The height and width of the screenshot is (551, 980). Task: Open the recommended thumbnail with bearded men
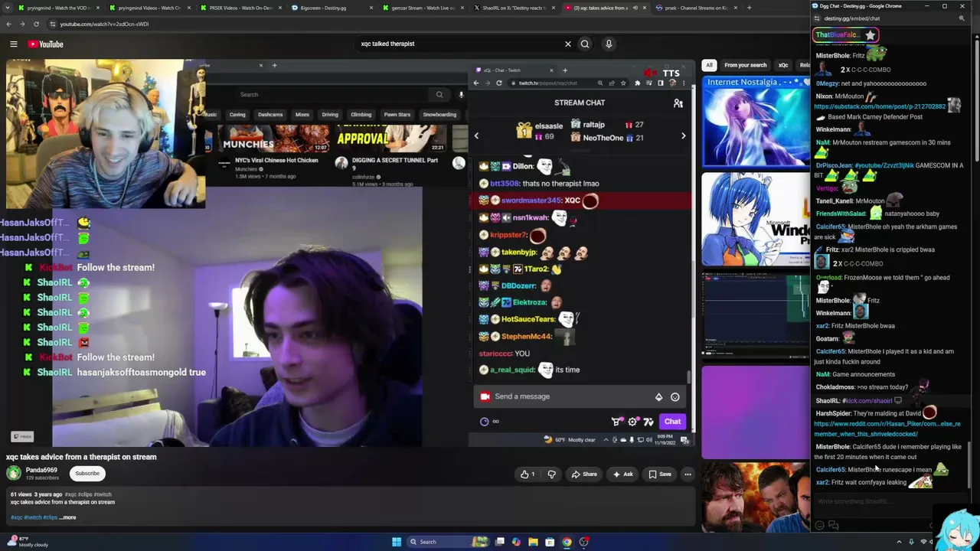coord(756,497)
